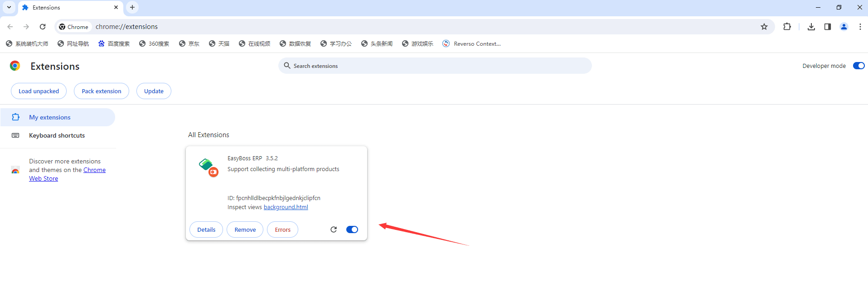Screen dimensions: 868x282
Task: Click the EasyBoss ERP extension name text
Action: pos(245,158)
